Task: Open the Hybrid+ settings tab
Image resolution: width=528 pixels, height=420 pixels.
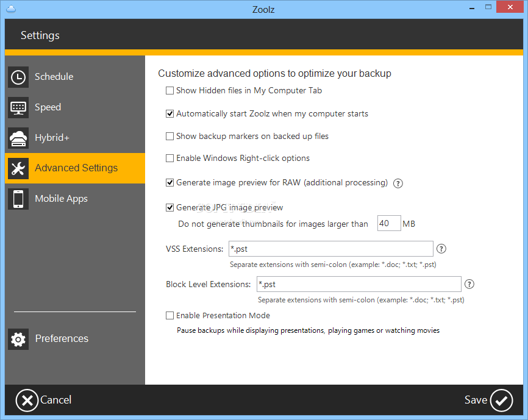Action: (x=75, y=138)
